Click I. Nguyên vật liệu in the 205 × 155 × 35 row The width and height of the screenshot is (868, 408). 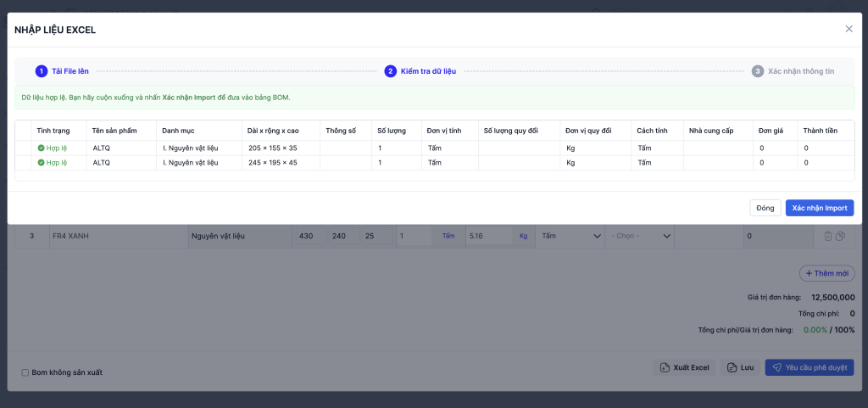tap(191, 148)
